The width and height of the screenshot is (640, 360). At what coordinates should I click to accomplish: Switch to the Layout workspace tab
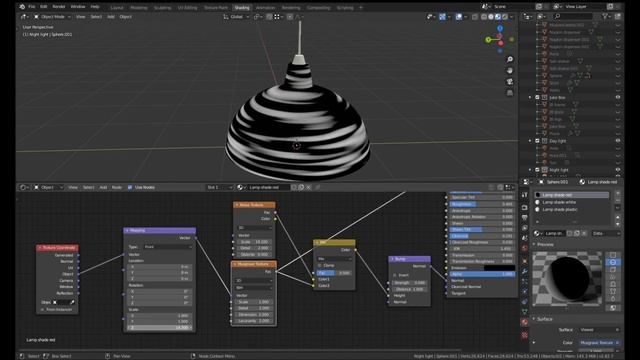[x=117, y=7]
